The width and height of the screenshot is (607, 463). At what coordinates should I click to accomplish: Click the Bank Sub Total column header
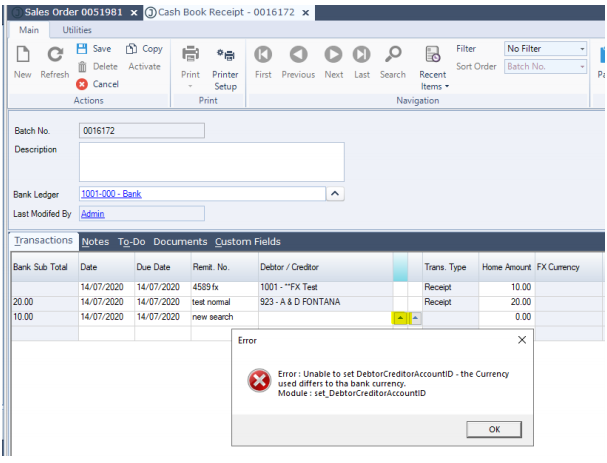(45, 267)
